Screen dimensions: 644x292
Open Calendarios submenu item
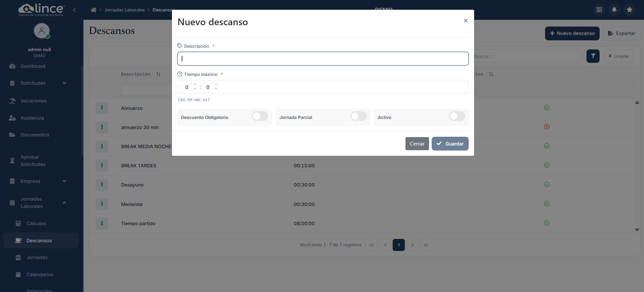coord(40,275)
